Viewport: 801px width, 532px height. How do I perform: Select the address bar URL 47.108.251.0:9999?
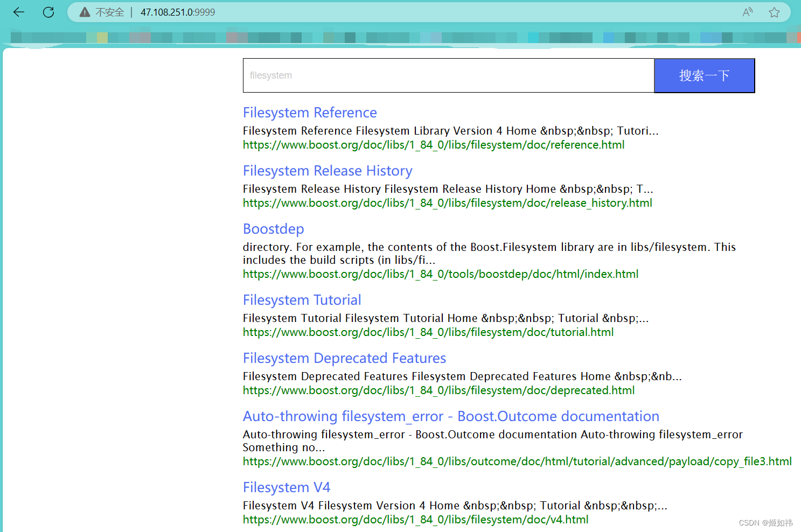178,12
